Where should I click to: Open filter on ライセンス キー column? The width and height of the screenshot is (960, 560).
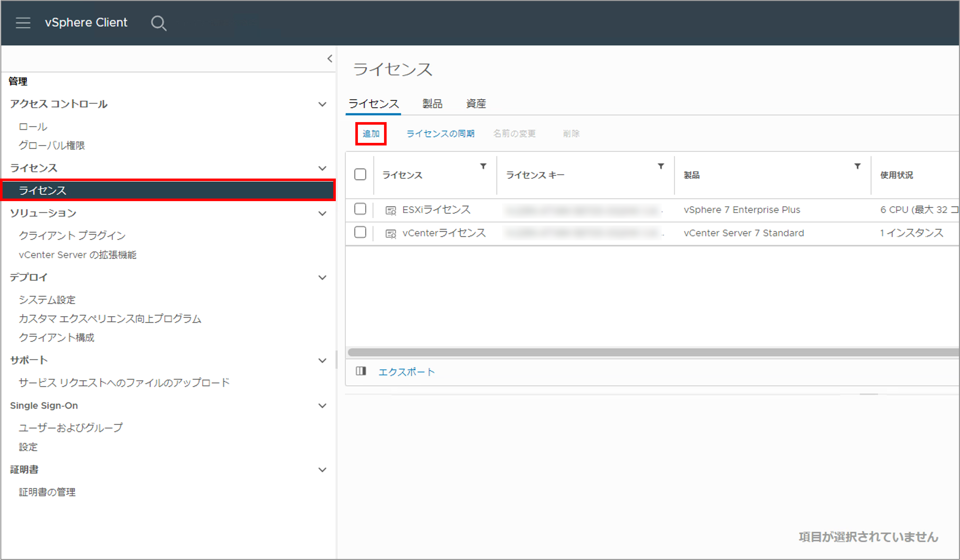pos(661,166)
